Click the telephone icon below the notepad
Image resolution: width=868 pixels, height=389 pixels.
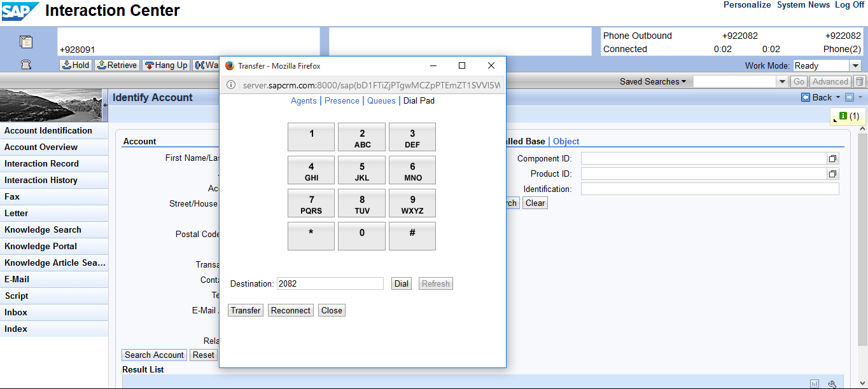[26, 64]
